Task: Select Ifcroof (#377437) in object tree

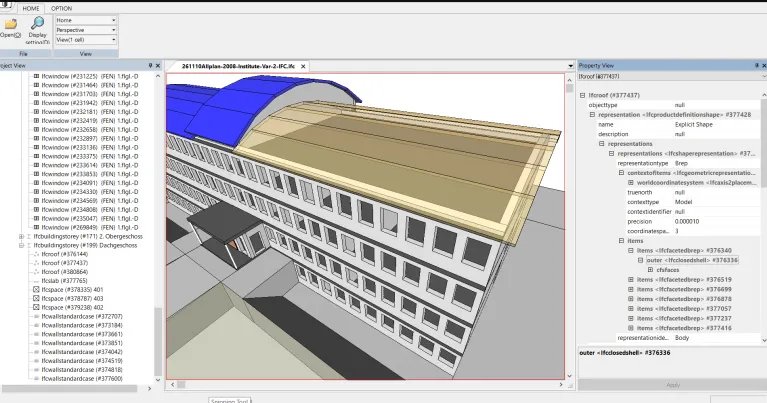Action: click(65, 263)
